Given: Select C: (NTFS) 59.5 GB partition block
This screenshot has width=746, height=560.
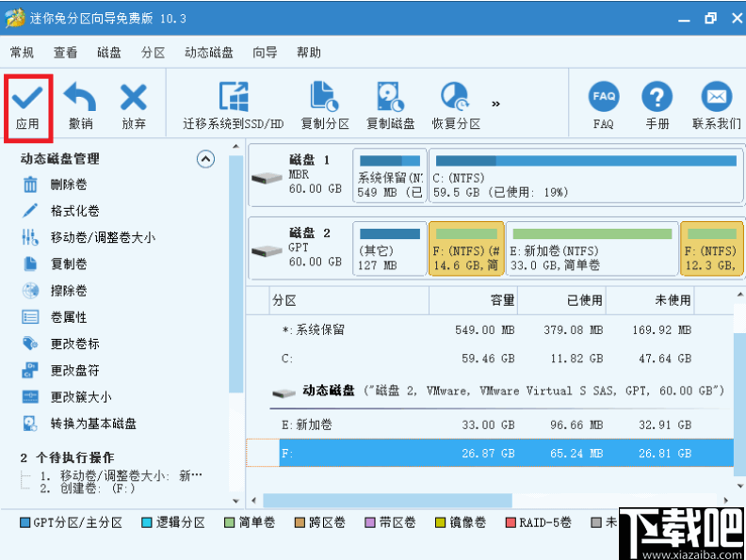Looking at the screenshot, I should pyautogui.click(x=586, y=176).
